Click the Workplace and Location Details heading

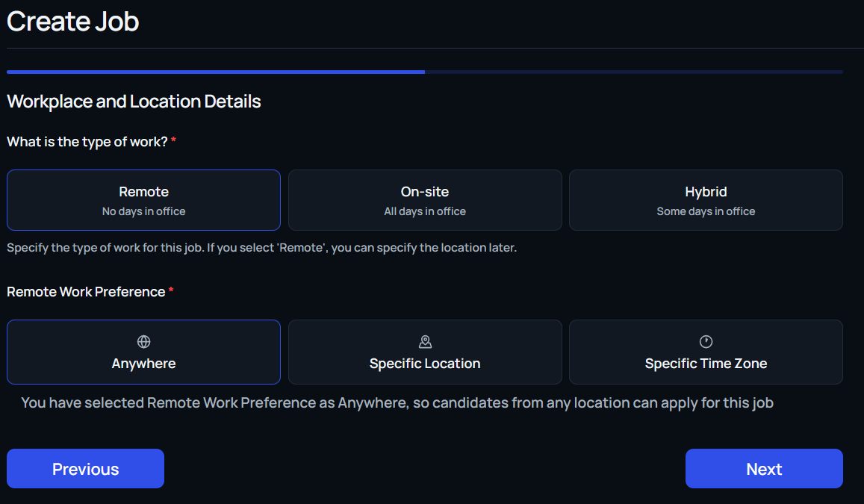tap(134, 102)
